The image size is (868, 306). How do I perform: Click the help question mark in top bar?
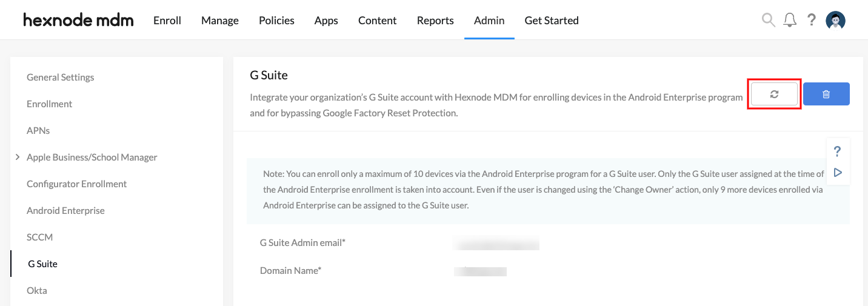coord(812,20)
